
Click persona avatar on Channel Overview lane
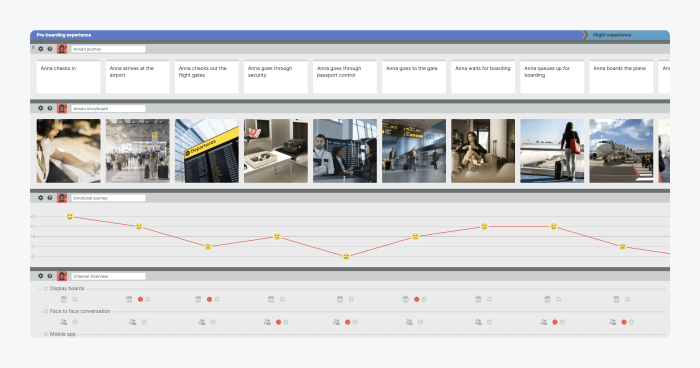click(62, 276)
